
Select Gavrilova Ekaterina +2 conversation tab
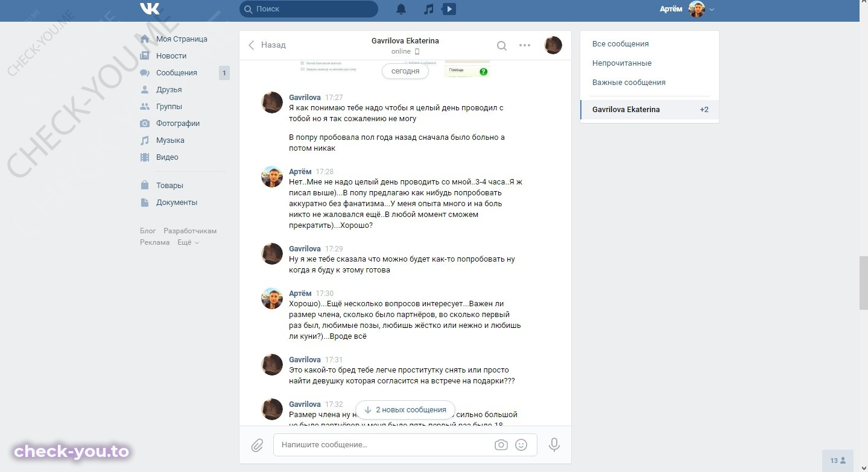pyautogui.click(x=650, y=110)
